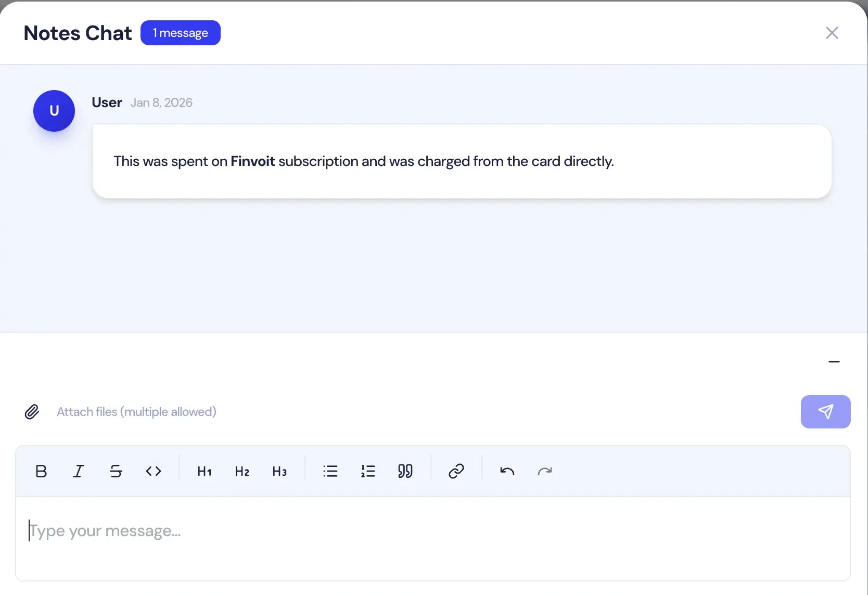
Task: Apply Heading 3 style
Action: (279, 471)
